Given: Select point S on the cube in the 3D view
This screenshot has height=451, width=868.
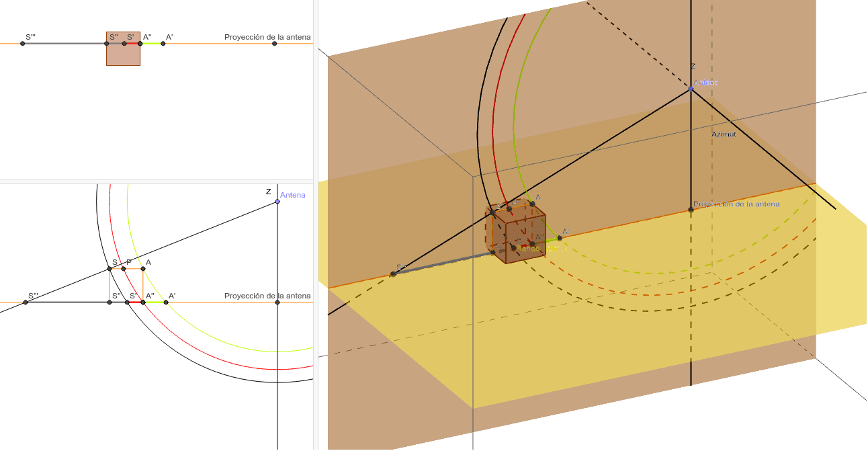Looking at the screenshot, I should (492, 212).
